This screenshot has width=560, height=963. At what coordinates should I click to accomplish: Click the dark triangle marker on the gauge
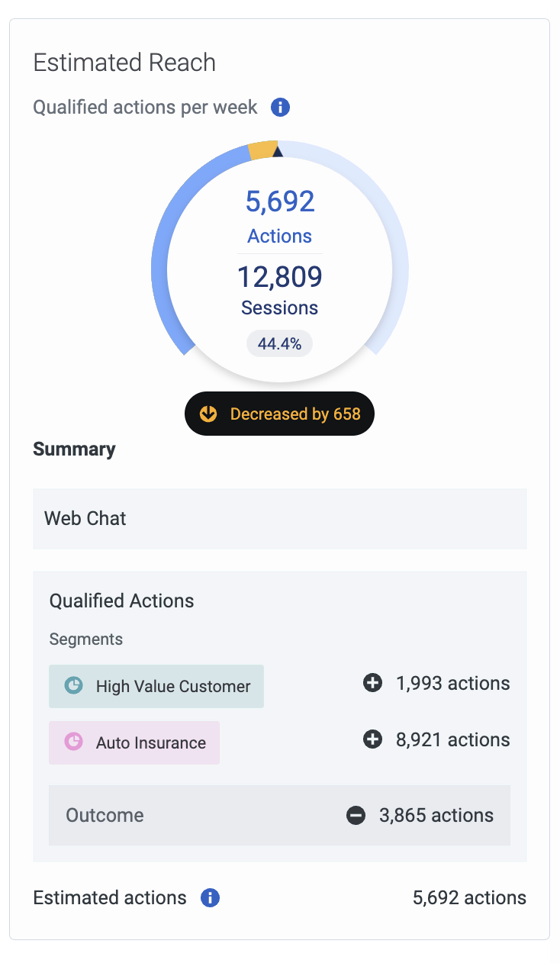(278, 152)
